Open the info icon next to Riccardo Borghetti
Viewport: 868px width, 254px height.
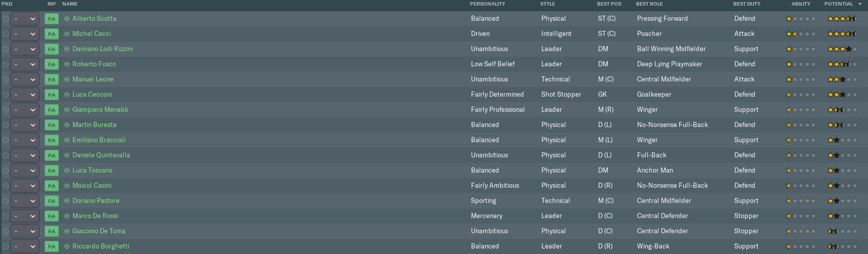point(67,246)
